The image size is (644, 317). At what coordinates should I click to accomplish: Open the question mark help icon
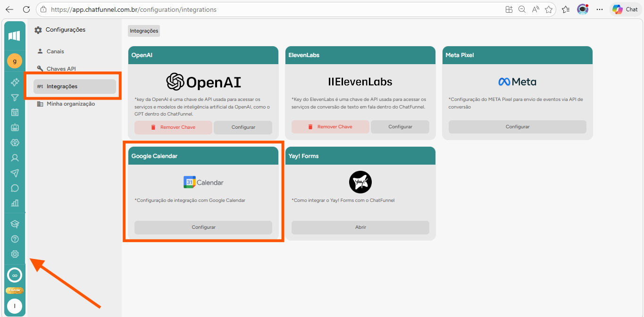pos(15,239)
